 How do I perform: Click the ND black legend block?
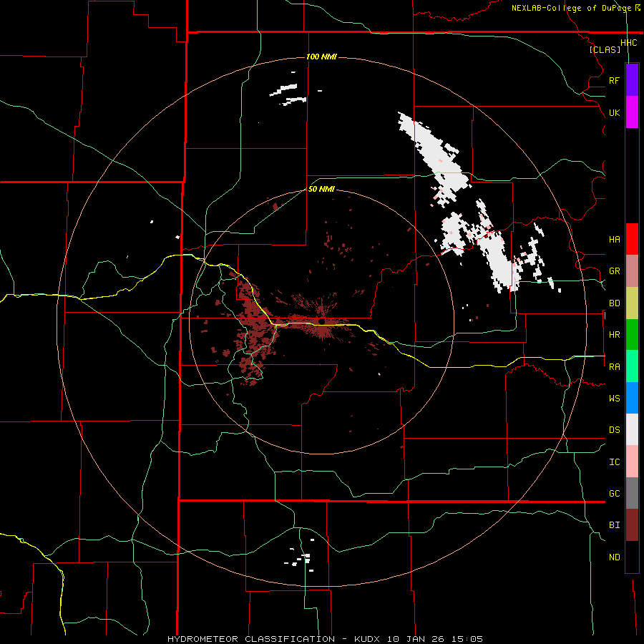point(632,557)
